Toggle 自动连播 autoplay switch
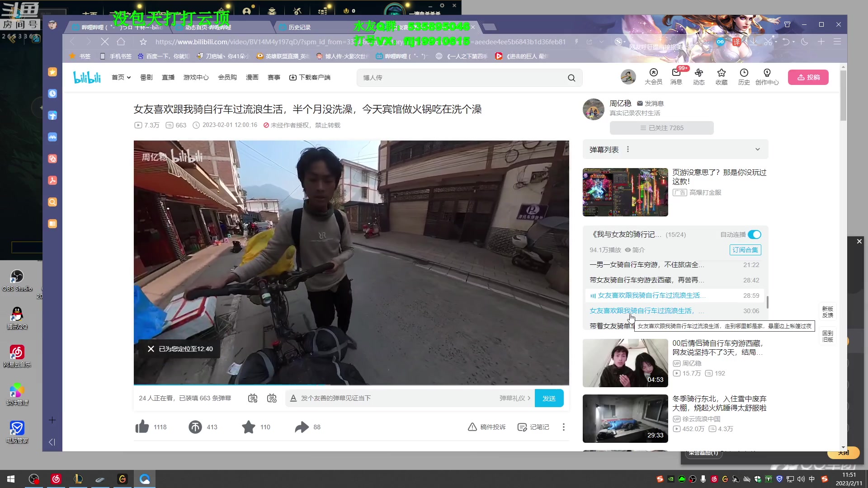This screenshot has width=868, height=488. click(x=755, y=235)
